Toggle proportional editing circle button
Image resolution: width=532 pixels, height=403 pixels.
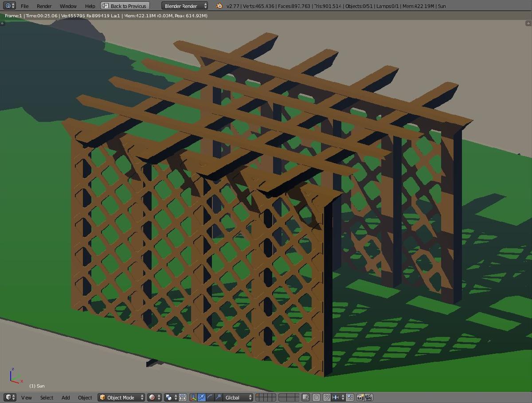pos(316,398)
